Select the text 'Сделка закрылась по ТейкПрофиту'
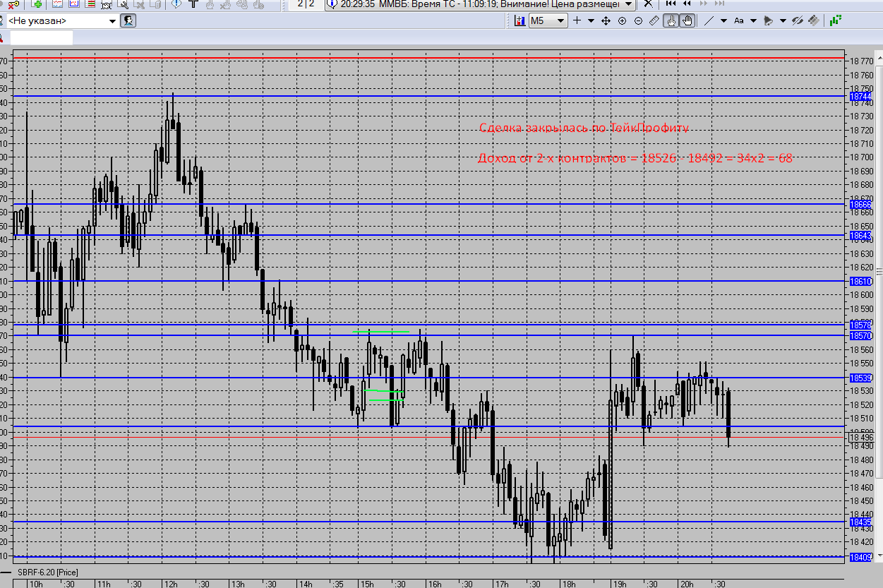The image size is (883, 588). click(584, 128)
